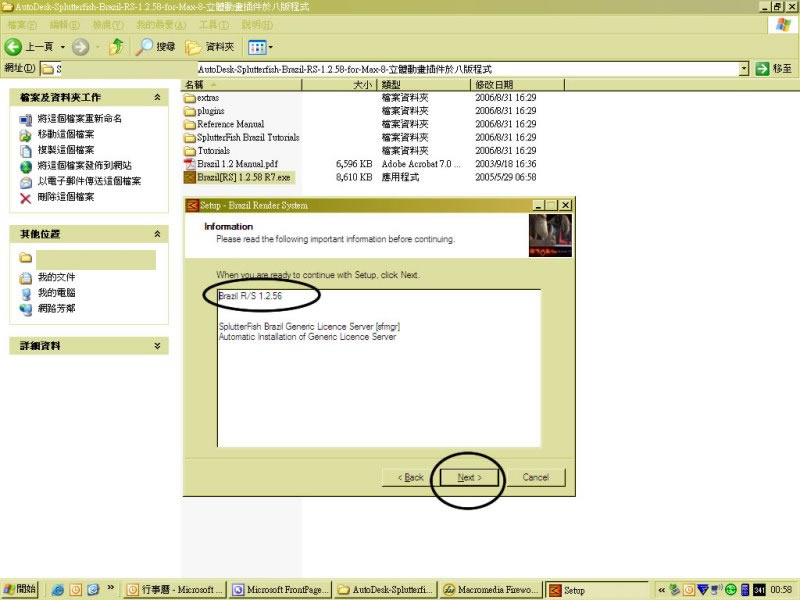Viewport: 800px width, 600px height.
Task: Select the Reference Manual folder icon
Action: coord(190,124)
